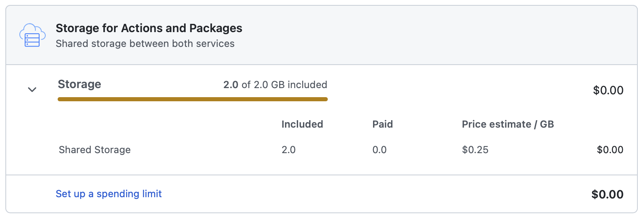
Task: Click the Storage section title text
Action: [79, 84]
